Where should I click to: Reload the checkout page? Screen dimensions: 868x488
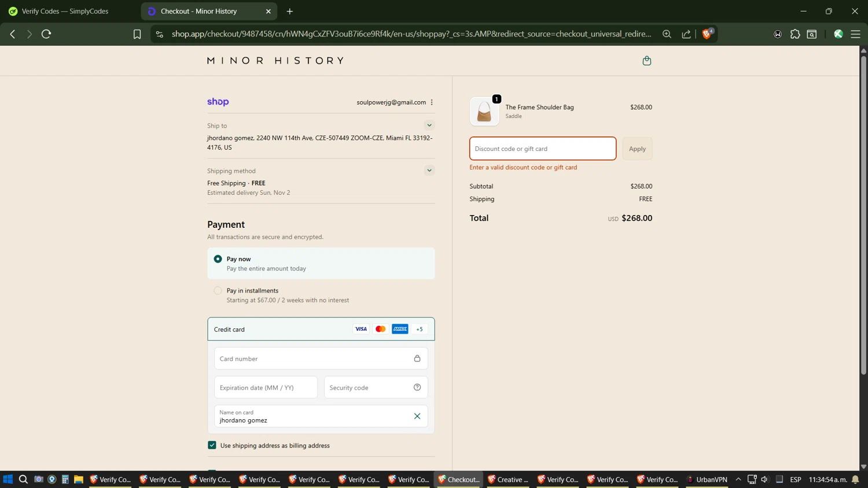point(46,34)
